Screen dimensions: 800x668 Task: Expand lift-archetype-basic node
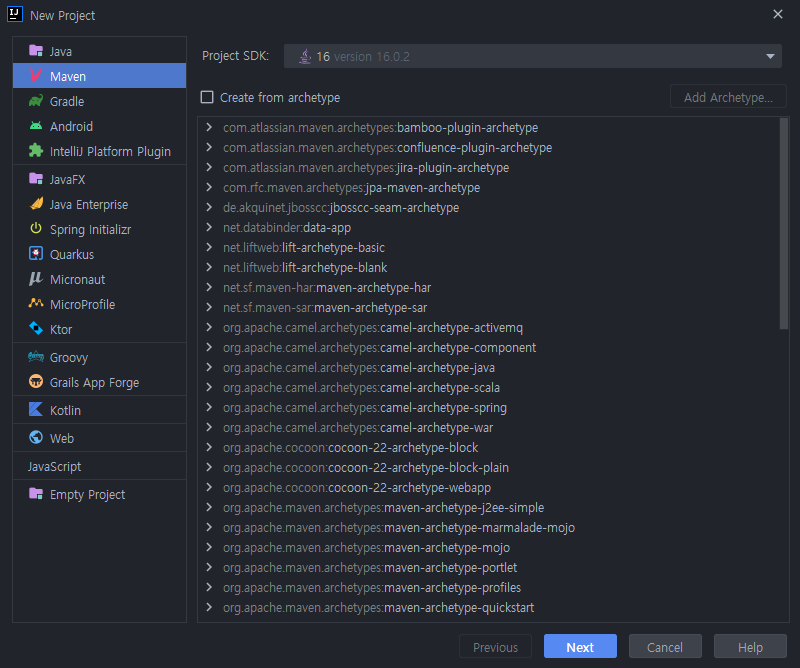[209, 247]
